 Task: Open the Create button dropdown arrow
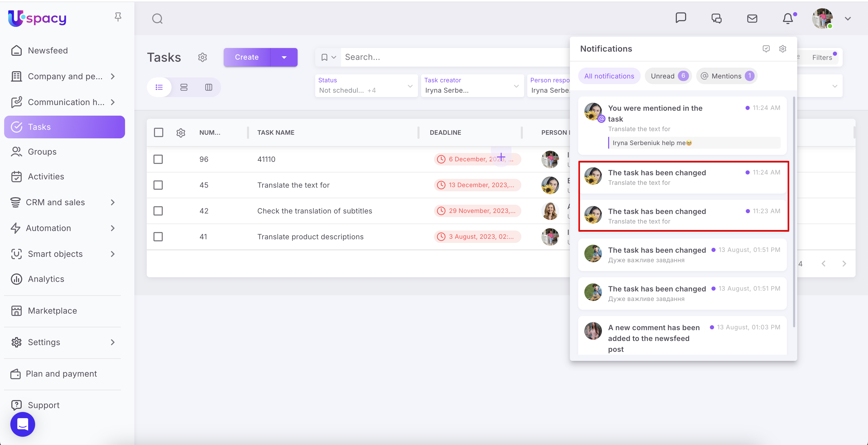pos(284,58)
